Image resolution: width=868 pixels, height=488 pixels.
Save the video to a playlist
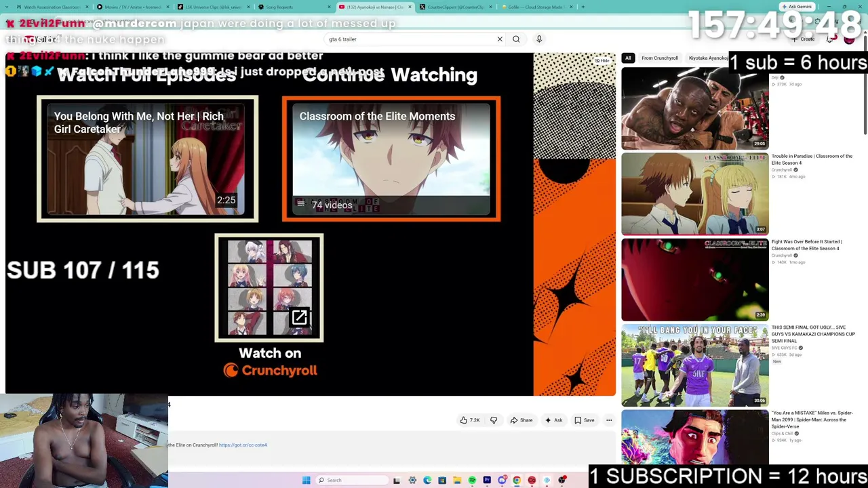pyautogui.click(x=585, y=420)
